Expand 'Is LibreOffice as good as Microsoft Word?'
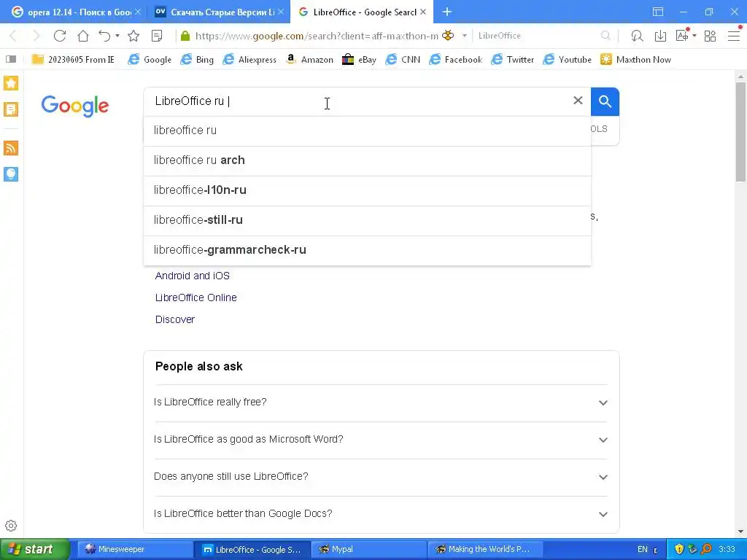The height and width of the screenshot is (560, 747). pos(381,440)
